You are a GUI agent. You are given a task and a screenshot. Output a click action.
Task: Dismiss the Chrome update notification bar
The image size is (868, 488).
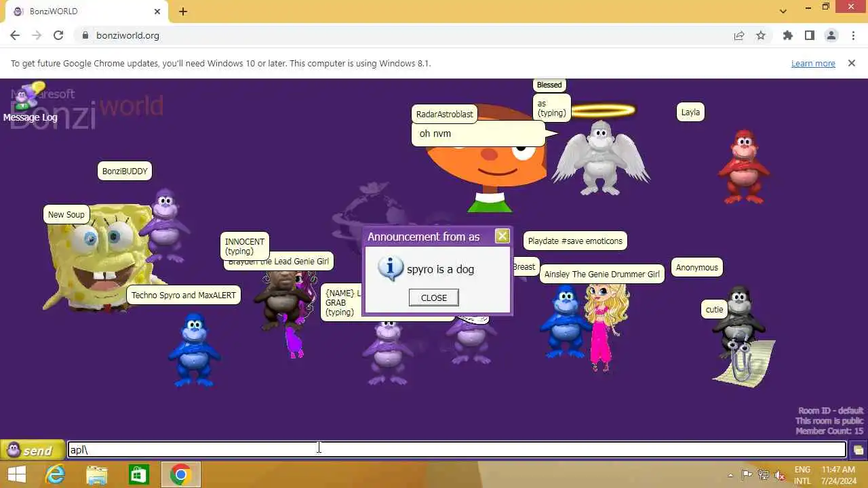tap(852, 63)
